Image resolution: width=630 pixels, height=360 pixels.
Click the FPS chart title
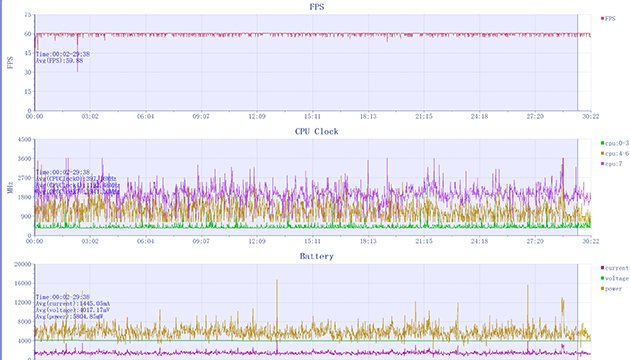tap(317, 7)
